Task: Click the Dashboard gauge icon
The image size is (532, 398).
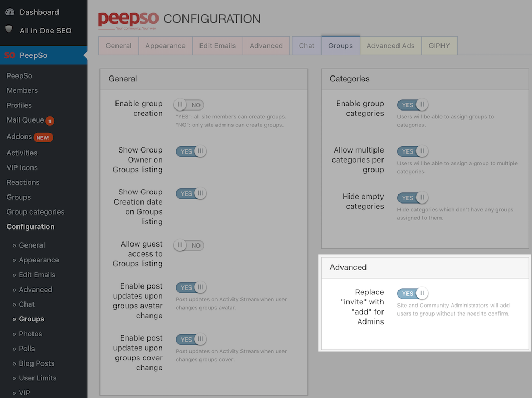Action: (x=10, y=12)
